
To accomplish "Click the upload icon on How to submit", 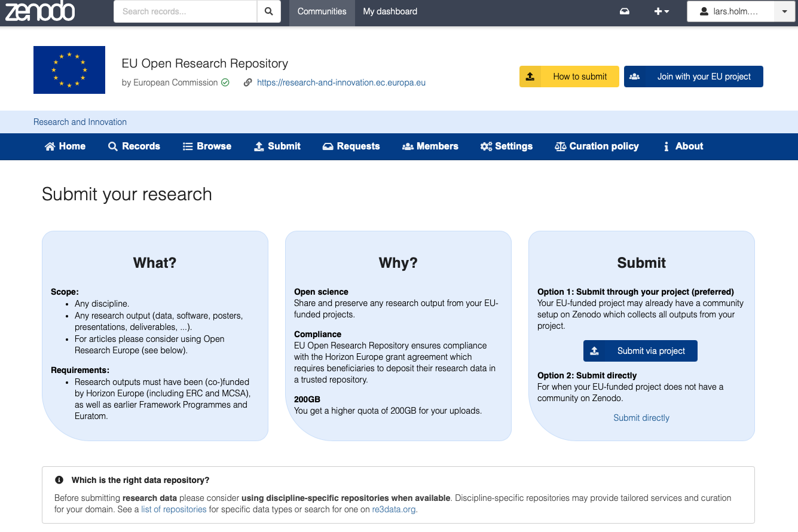I will coord(530,77).
